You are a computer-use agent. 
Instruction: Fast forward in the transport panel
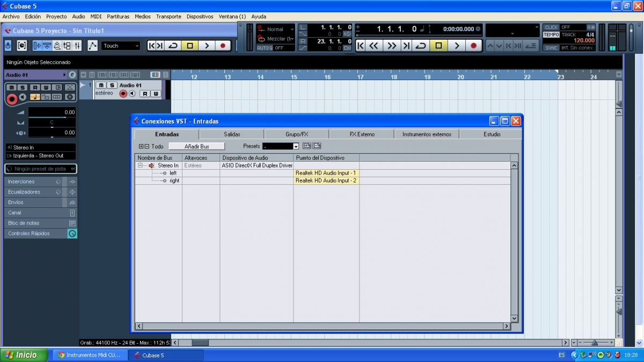[392, 46]
